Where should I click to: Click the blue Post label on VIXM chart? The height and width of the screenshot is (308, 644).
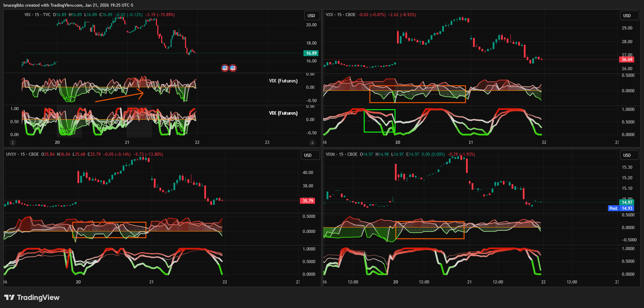tap(613, 208)
